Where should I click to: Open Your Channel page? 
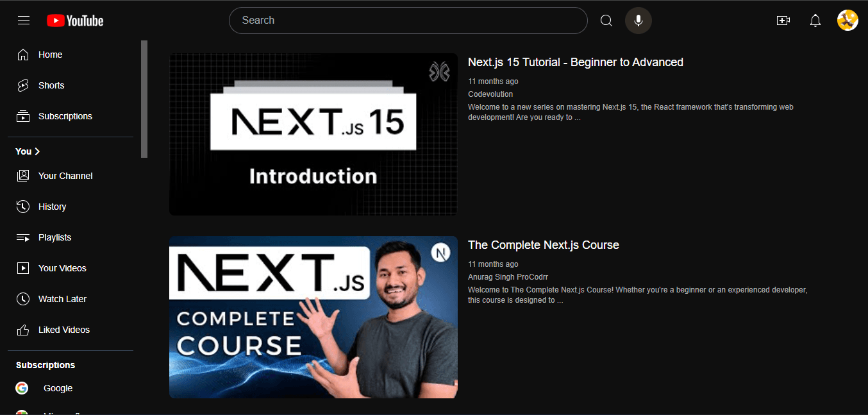click(x=65, y=176)
